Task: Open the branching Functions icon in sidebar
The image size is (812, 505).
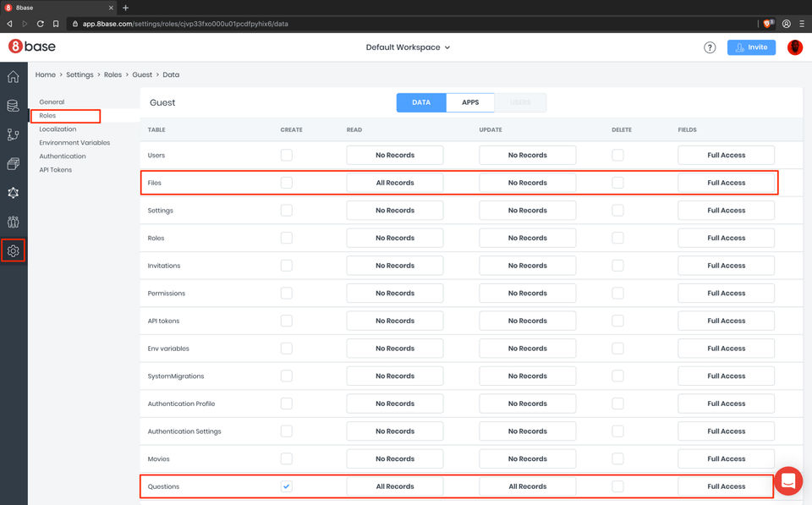Action: (x=13, y=134)
